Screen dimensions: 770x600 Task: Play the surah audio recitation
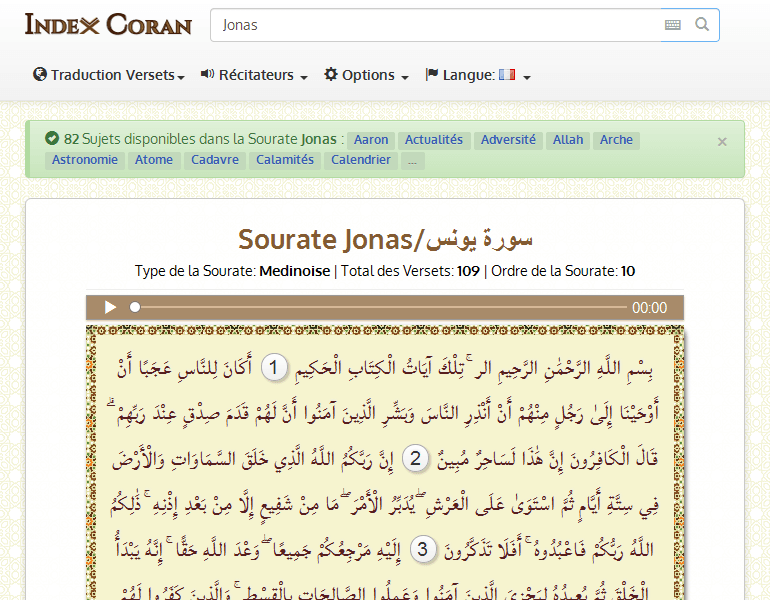[x=111, y=308]
